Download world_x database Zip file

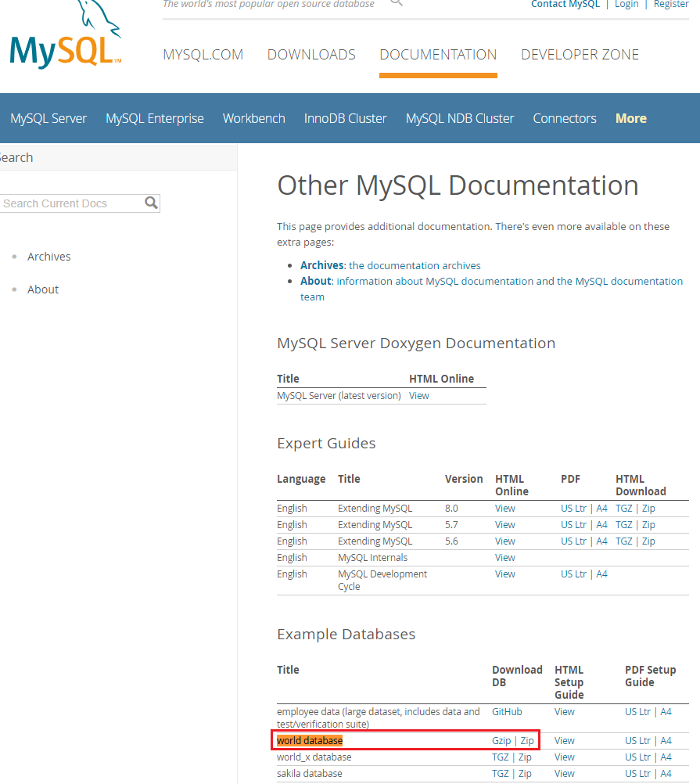pos(525,757)
